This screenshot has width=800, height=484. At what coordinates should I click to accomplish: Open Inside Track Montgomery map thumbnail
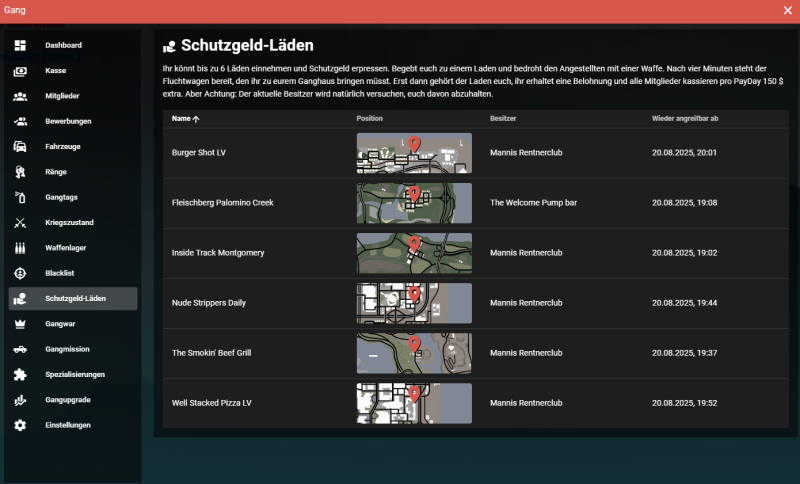point(414,253)
